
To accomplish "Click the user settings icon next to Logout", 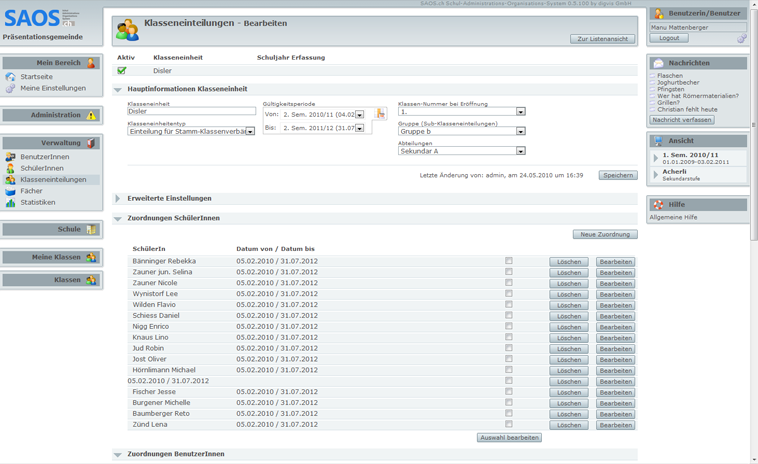I will (742, 39).
